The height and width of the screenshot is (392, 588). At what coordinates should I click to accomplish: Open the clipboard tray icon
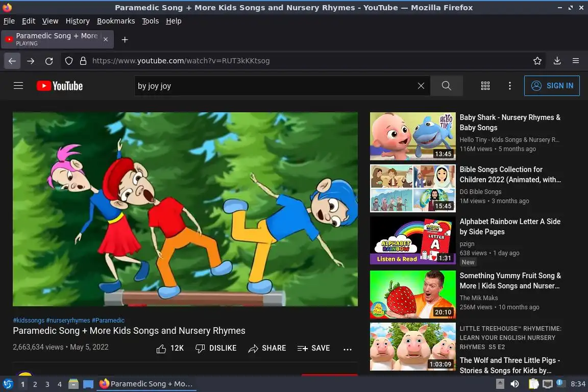533,384
